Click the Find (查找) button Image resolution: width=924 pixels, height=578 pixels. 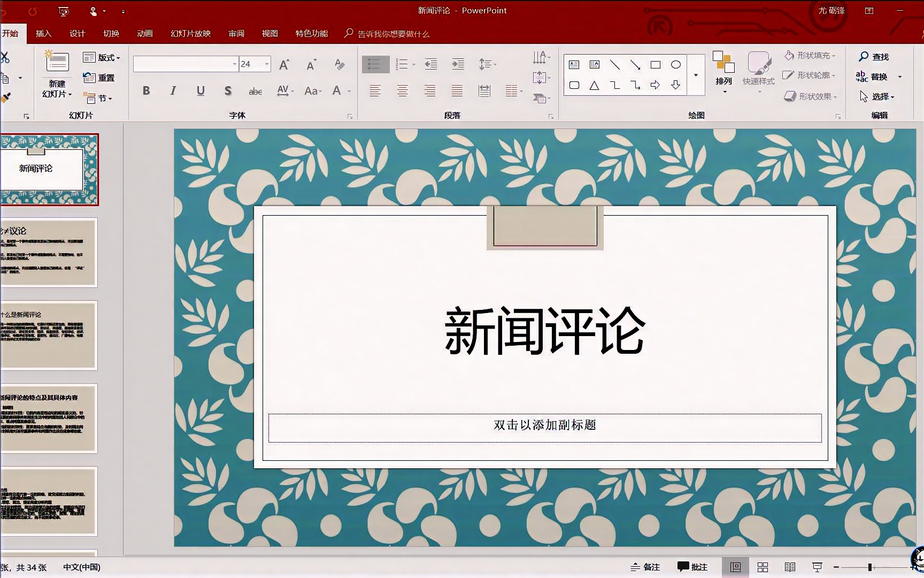coord(873,57)
